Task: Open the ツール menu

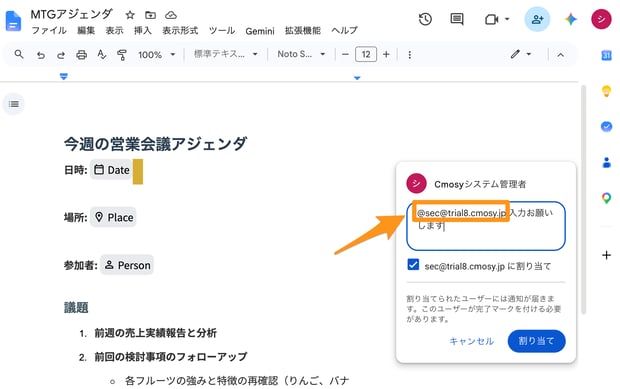Action: tap(222, 30)
